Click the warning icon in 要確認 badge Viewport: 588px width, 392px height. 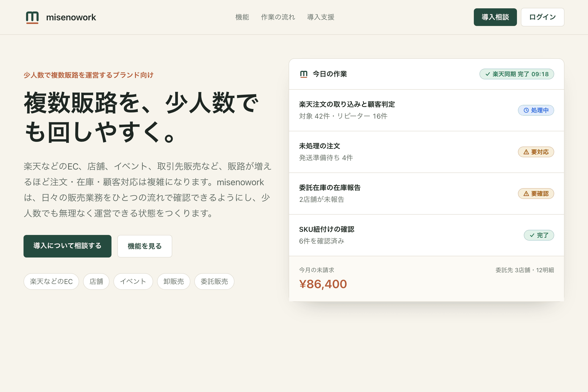click(526, 194)
